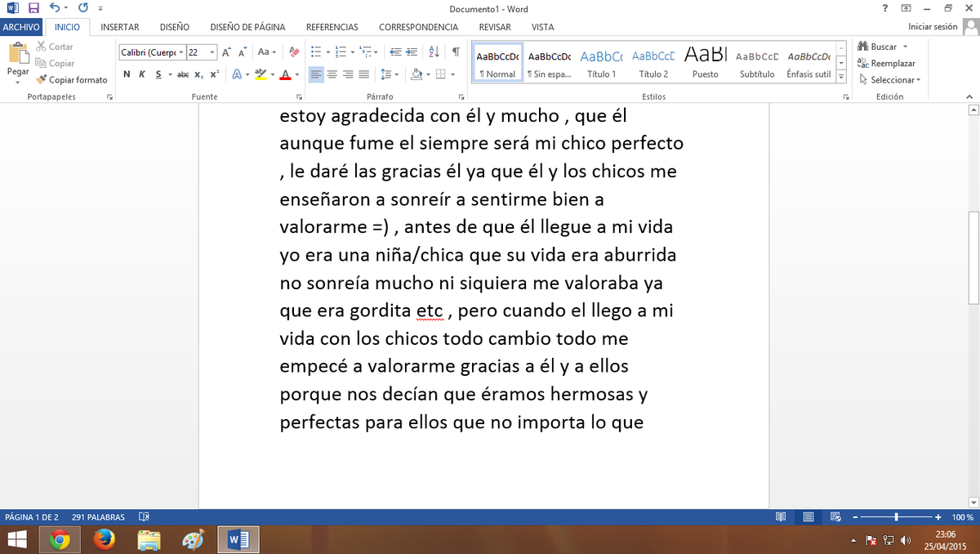Toggle Subrayado underline formatting
This screenshot has width=980, height=554.
coord(158,74)
